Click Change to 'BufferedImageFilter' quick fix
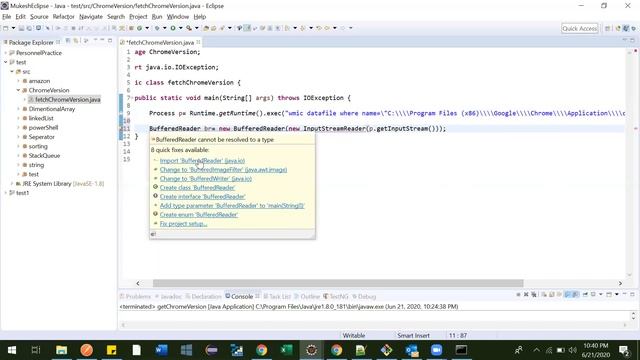Image resolution: width=640 pixels, height=360 pixels. pyautogui.click(x=223, y=170)
